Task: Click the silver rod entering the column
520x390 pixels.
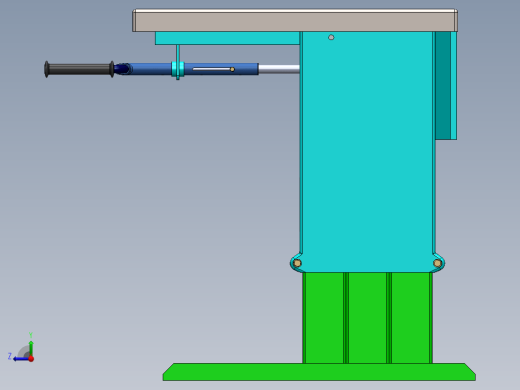Action: 279,69
